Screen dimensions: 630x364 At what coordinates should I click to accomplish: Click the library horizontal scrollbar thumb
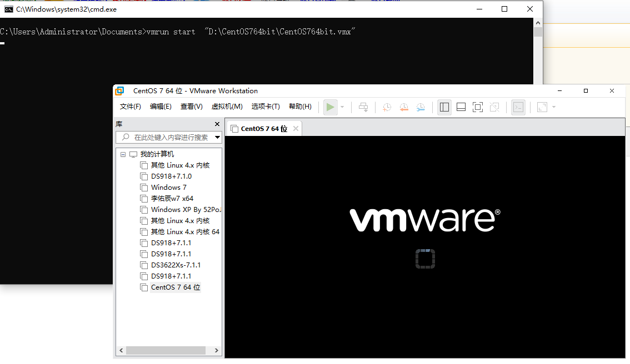(166, 350)
